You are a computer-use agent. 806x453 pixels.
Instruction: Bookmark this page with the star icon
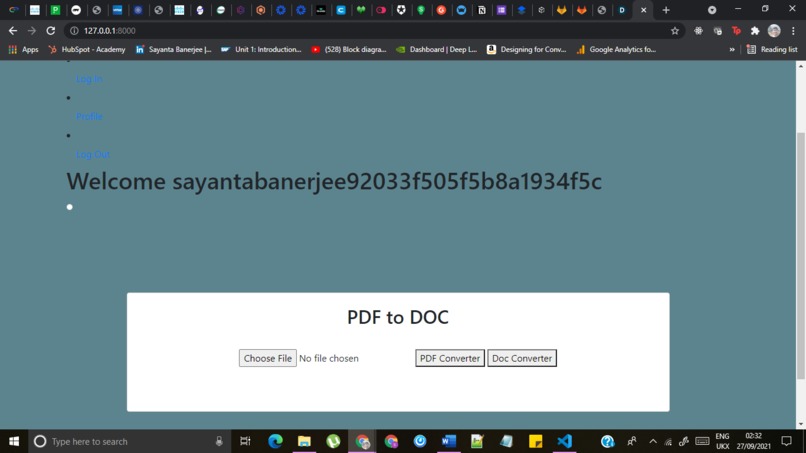click(x=675, y=31)
